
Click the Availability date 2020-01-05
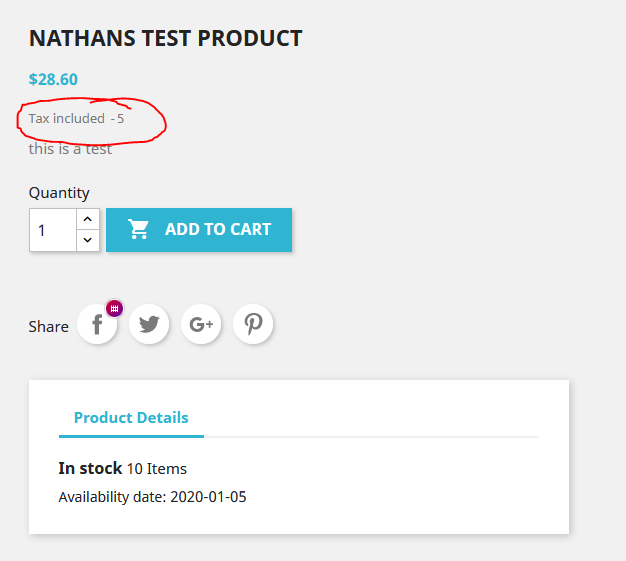coord(152,497)
